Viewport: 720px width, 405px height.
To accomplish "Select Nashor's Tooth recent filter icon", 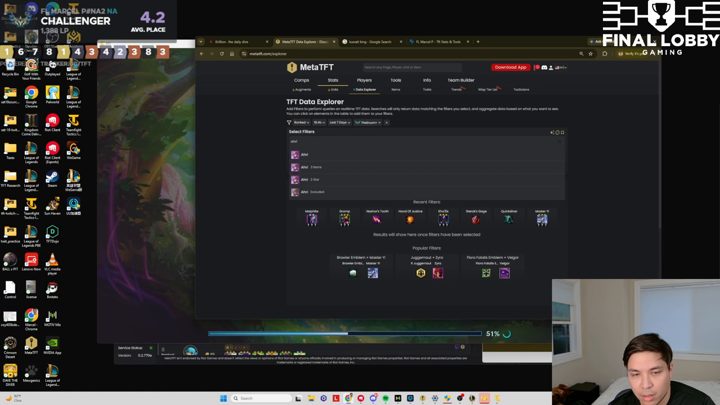I will click(377, 219).
